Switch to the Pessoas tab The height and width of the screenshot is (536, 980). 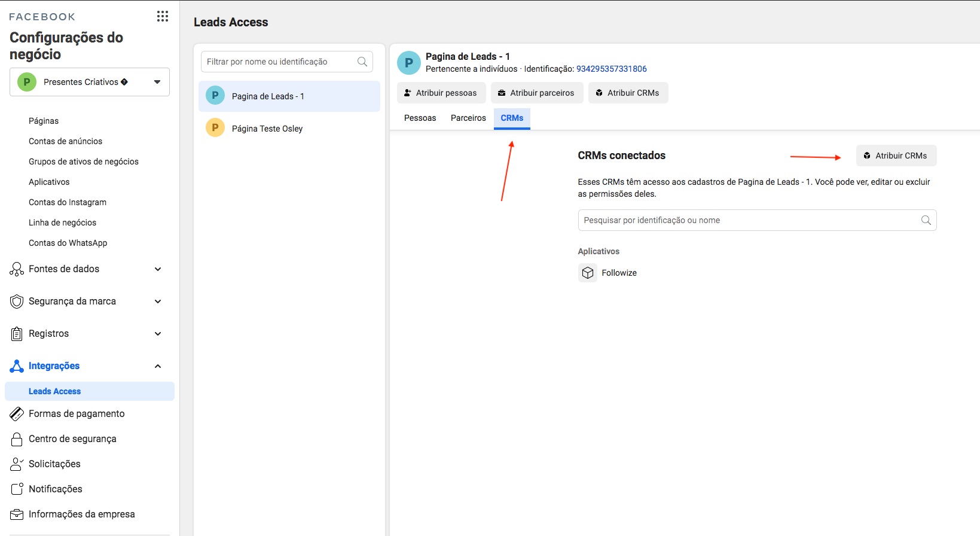420,118
